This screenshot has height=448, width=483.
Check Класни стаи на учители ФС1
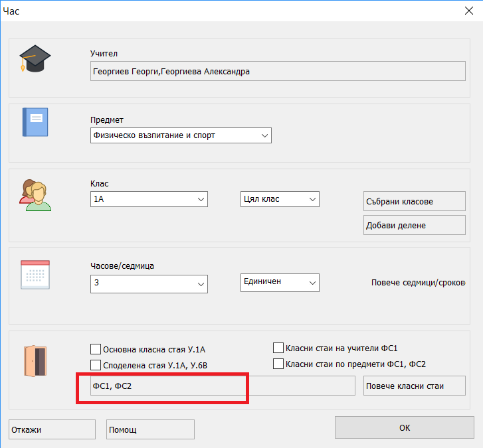(x=279, y=348)
